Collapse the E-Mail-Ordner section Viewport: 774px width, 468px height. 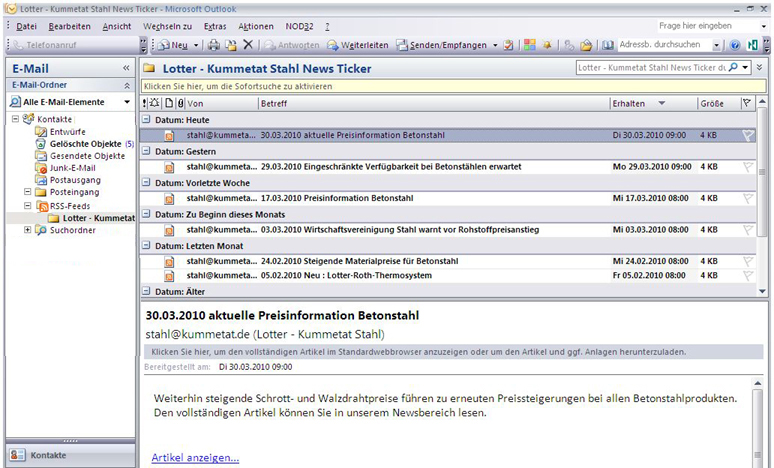point(127,85)
